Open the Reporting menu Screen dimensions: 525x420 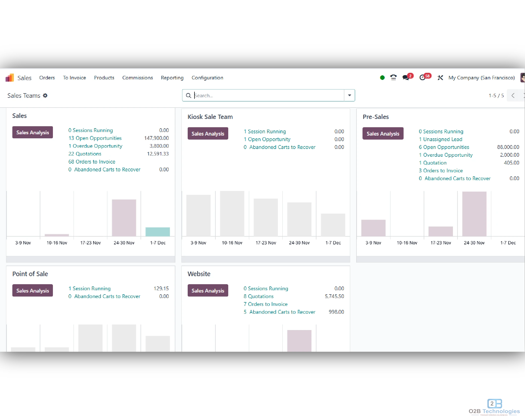tap(172, 78)
